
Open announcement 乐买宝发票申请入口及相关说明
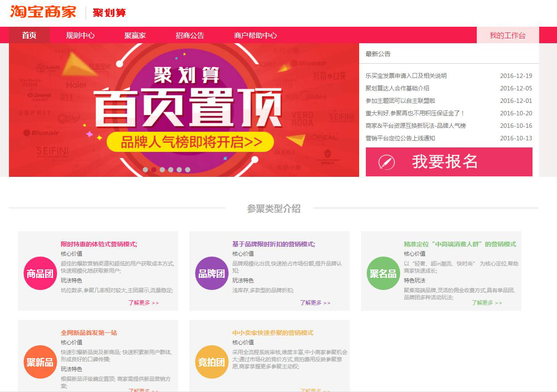(405, 76)
